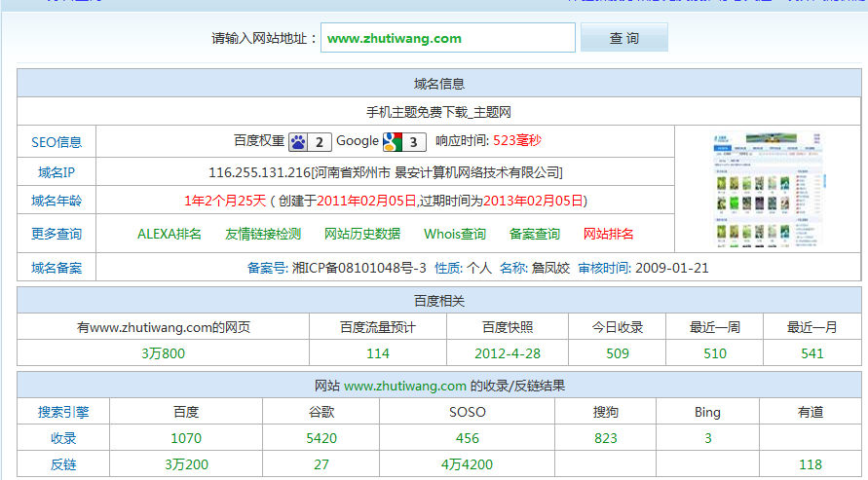Open the 更多查询 link

pos(57,234)
